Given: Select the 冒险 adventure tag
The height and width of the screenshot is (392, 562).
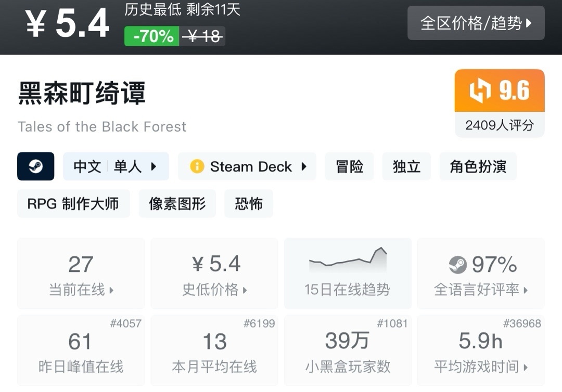Looking at the screenshot, I should [350, 166].
